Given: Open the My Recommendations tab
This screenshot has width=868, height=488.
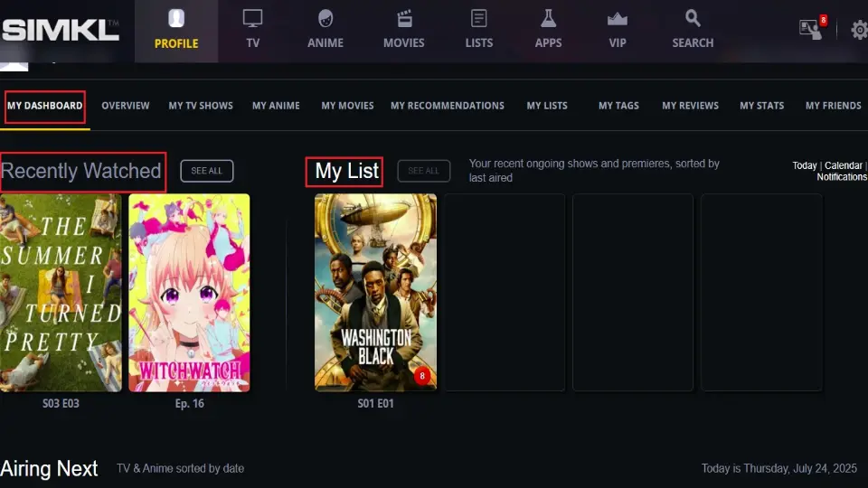Looking at the screenshot, I should click(x=448, y=106).
